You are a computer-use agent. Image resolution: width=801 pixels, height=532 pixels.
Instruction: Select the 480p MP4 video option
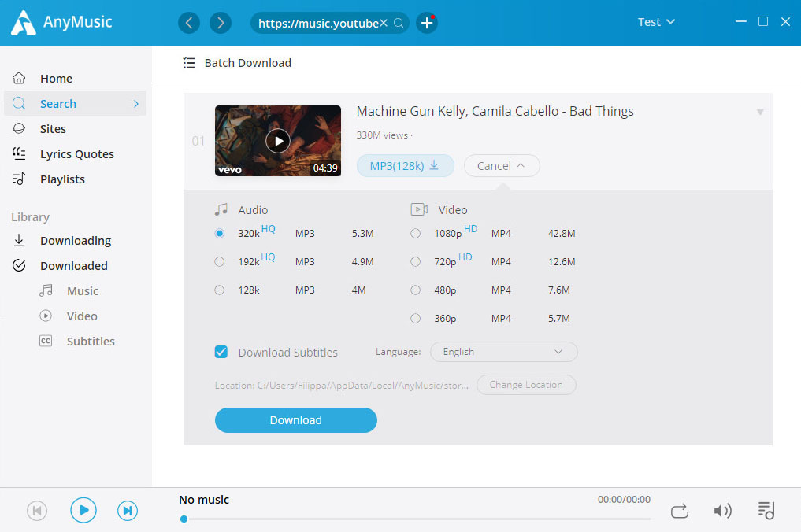(415, 290)
